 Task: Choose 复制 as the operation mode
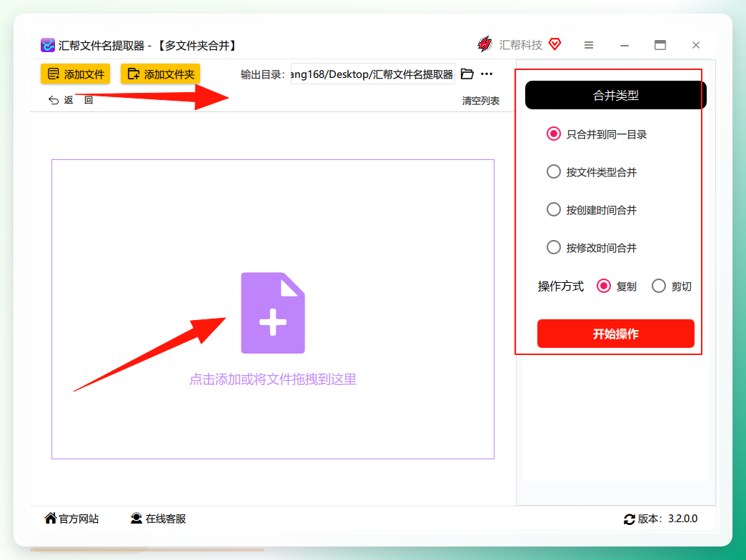click(617, 286)
